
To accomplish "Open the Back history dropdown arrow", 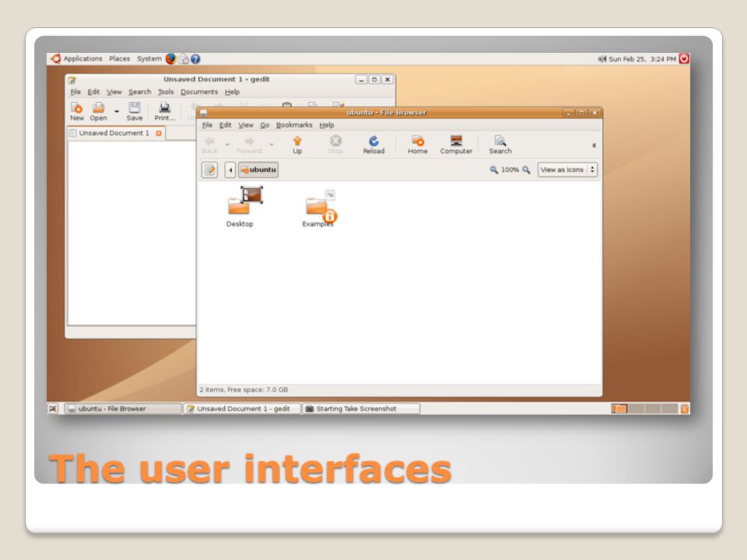I will [x=227, y=145].
